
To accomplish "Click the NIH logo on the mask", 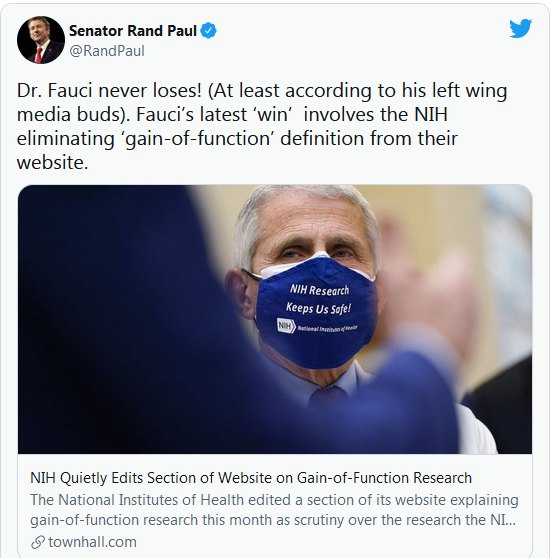I will [286, 326].
